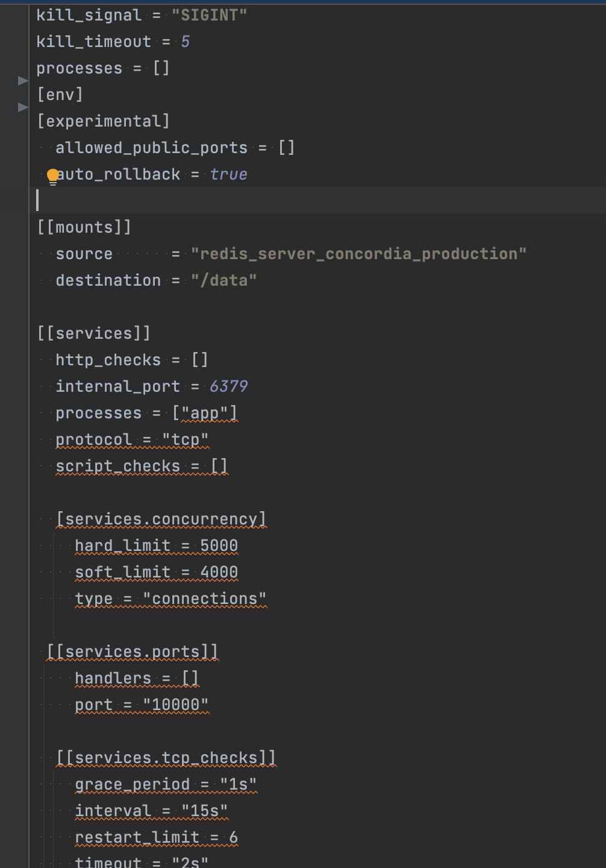Toggle the fold arrow beside the [env] line
Image resolution: width=606 pixels, height=868 pixels.
pyautogui.click(x=23, y=81)
